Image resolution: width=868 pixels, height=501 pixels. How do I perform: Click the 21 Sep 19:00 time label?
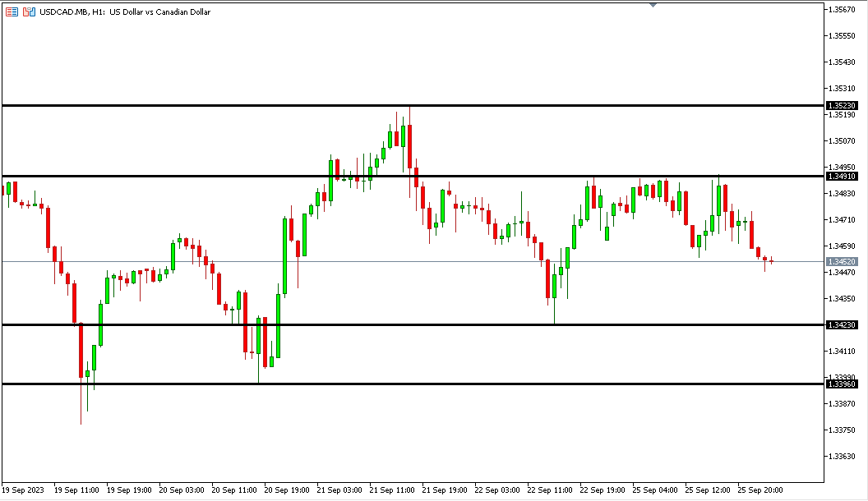[445, 490]
